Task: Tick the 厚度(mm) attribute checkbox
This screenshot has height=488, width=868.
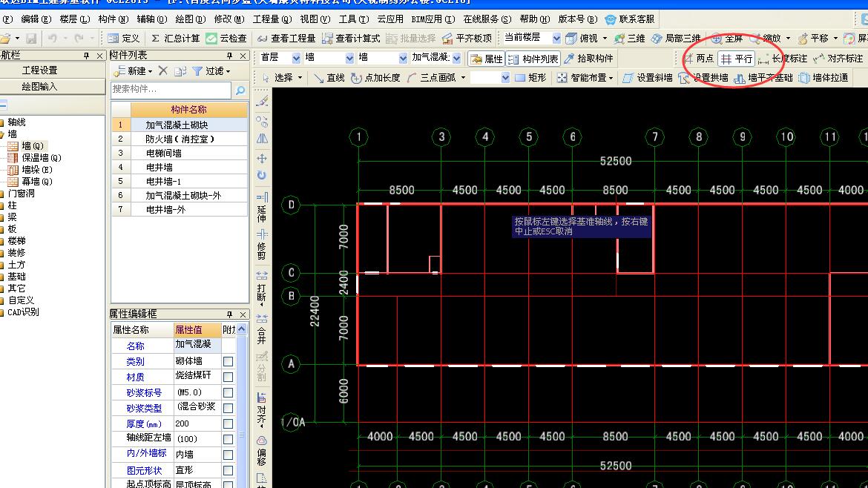Action: point(228,423)
